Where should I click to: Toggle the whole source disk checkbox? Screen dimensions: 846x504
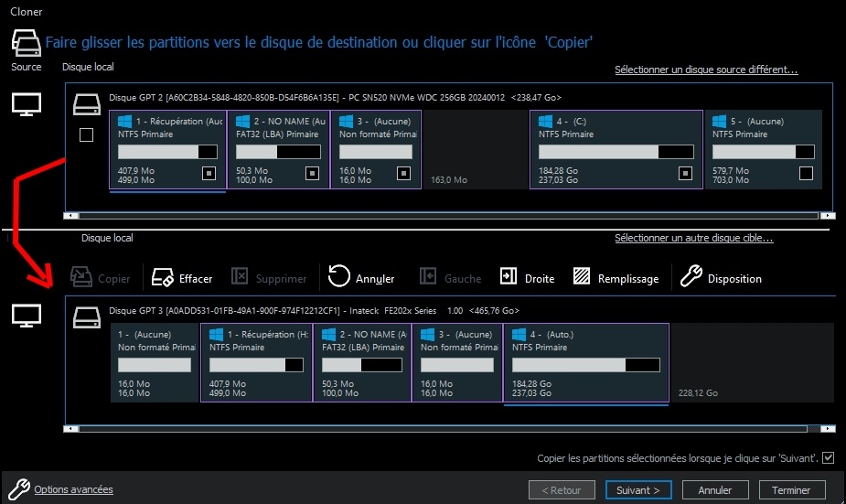[86, 134]
